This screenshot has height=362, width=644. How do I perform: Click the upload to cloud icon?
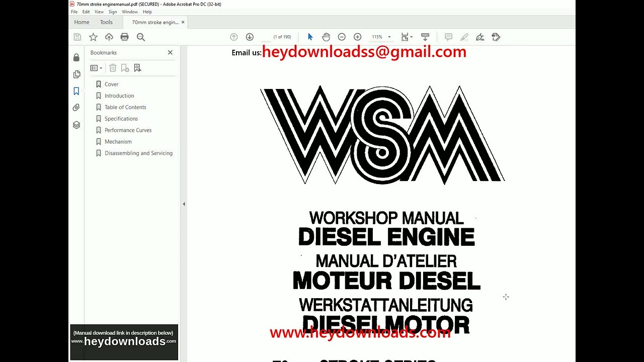point(109,37)
